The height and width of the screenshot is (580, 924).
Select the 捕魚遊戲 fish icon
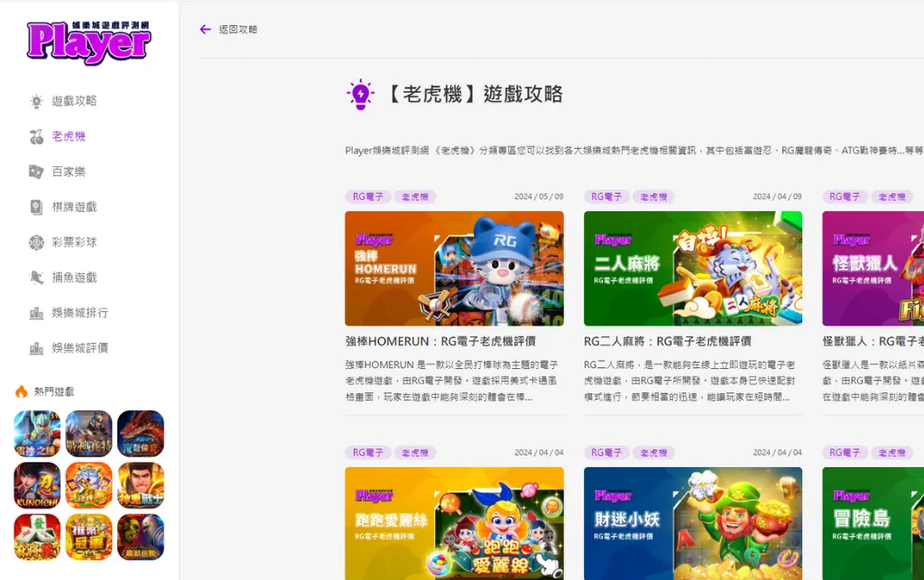click(x=34, y=276)
